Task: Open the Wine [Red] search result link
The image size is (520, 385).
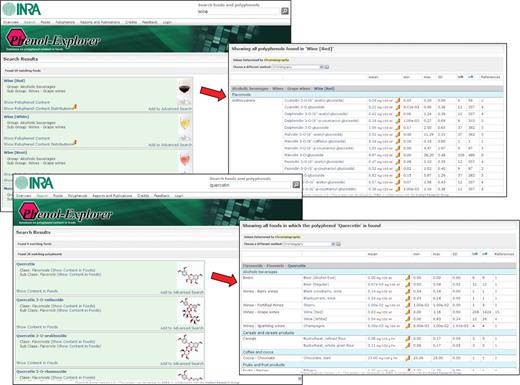Action: (x=14, y=81)
